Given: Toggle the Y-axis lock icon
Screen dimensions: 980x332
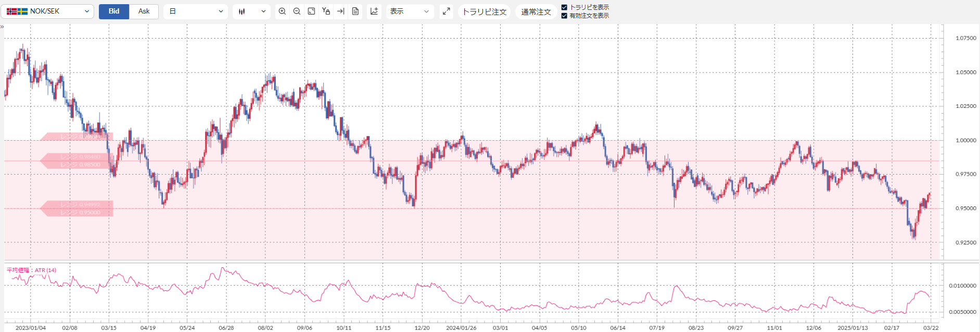Looking at the screenshot, I should click(326, 11).
